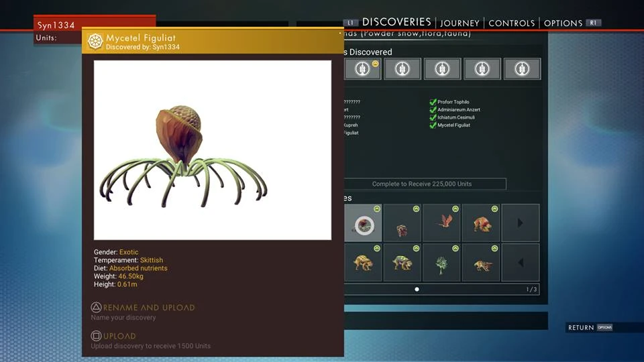
Task: Click the square icon next to Upload
Action: [96, 336]
